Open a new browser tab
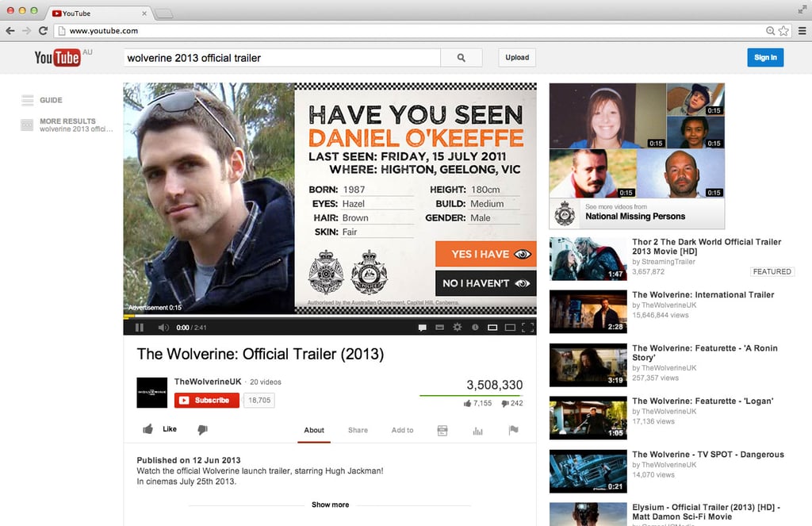The width and height of the screenshot is (812, 526). [163, 13]
